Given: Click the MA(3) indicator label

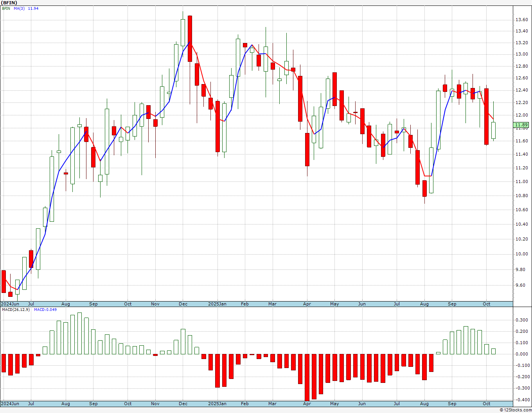Looking at the screenshot, I should click(x=19, y=9).
